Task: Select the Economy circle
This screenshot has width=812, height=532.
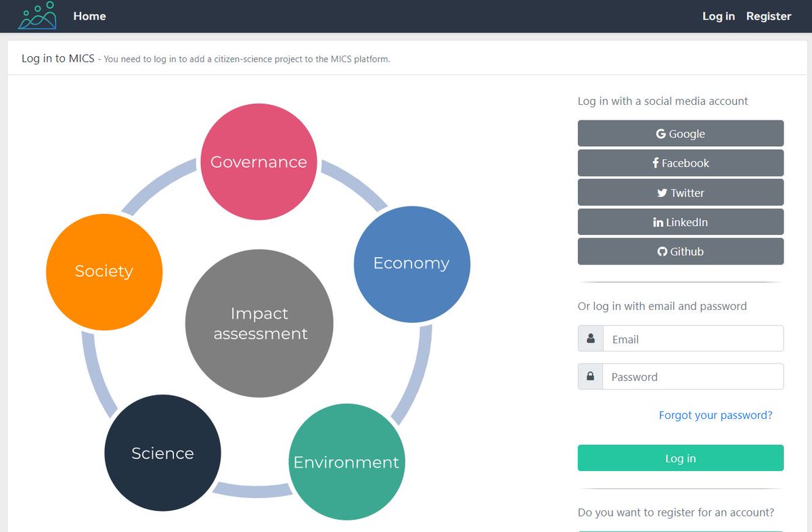Action: (x=411, y=263)
